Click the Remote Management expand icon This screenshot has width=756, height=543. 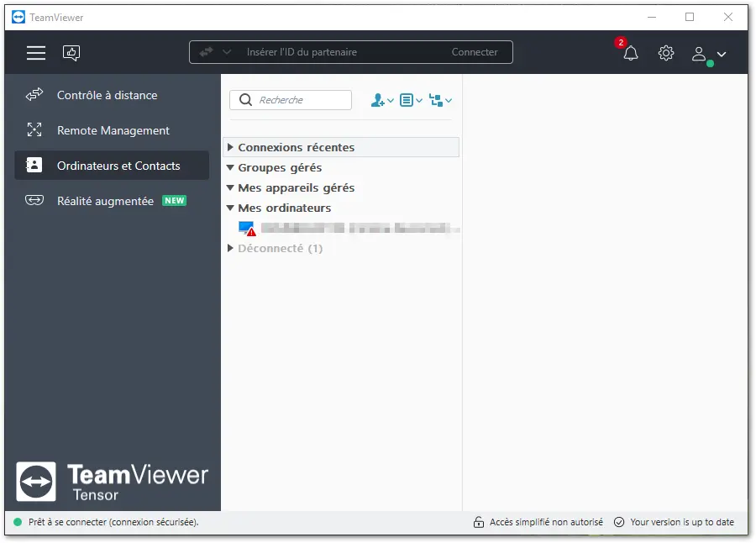[34, 129]
